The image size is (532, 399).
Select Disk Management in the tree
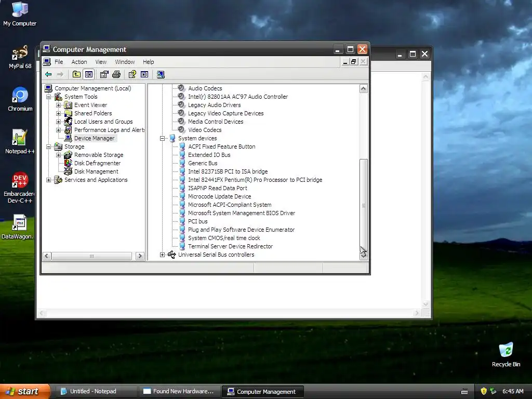pos(96,171)
